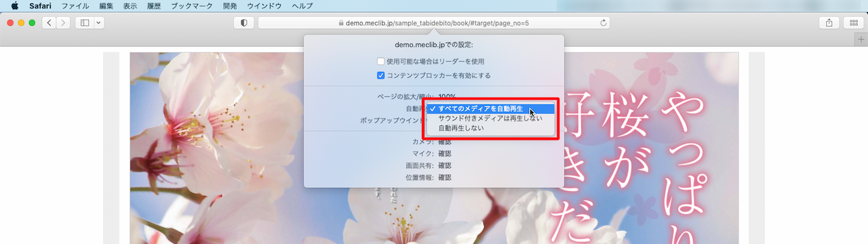
Task: Open the カメラ permission dropdown
Action: (x=444, y=142)
